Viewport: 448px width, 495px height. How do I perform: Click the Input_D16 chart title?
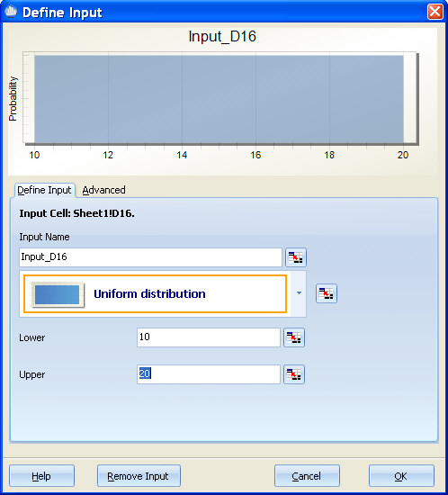[222, 36]
